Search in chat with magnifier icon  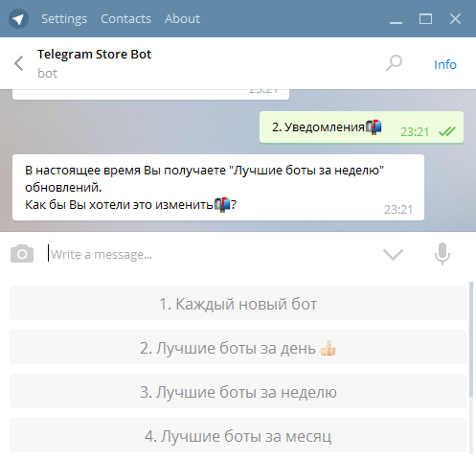[x=394, y=63]
